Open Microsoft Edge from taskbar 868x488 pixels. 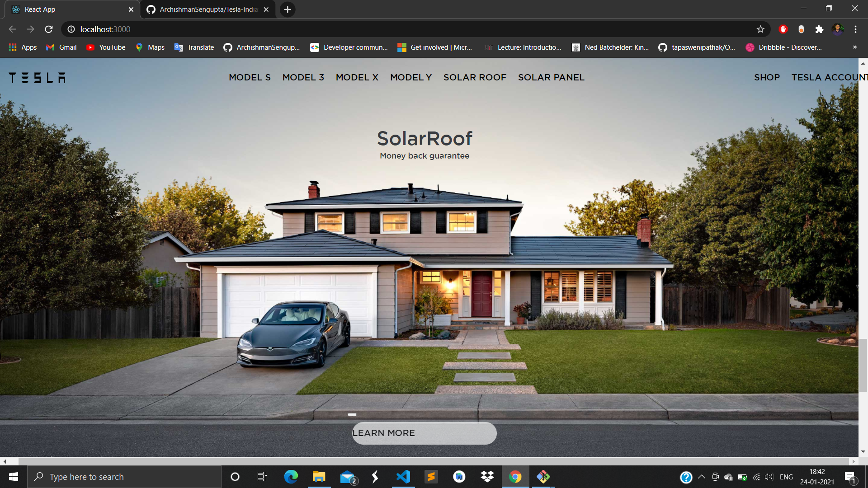[291, 477]
